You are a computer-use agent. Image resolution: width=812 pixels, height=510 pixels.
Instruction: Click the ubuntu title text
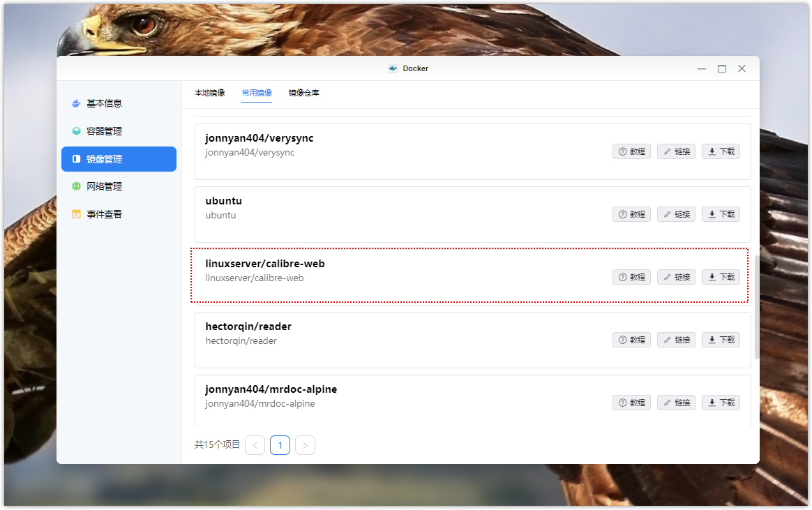(224, 201)
